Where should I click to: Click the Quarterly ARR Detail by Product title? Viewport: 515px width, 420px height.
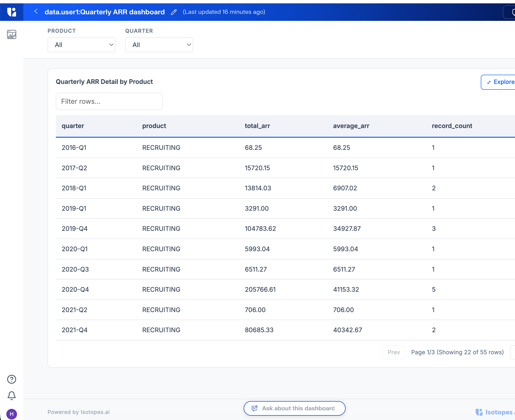[104, 82]
